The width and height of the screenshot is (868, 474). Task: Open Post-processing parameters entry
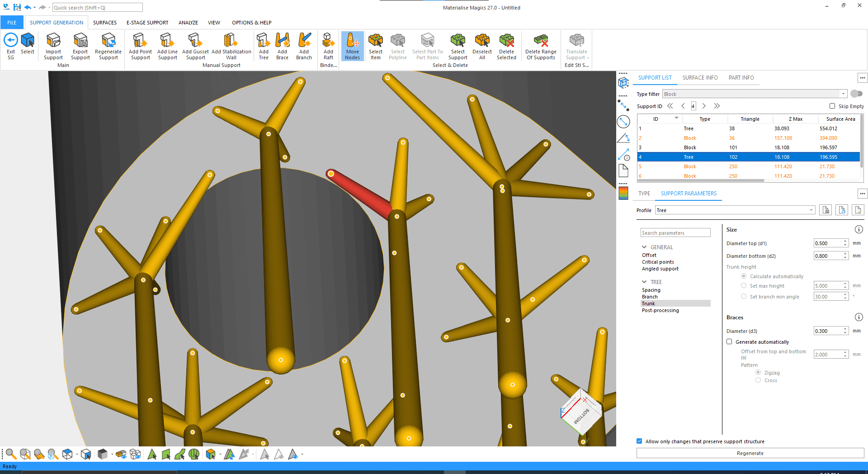(660, 310)
